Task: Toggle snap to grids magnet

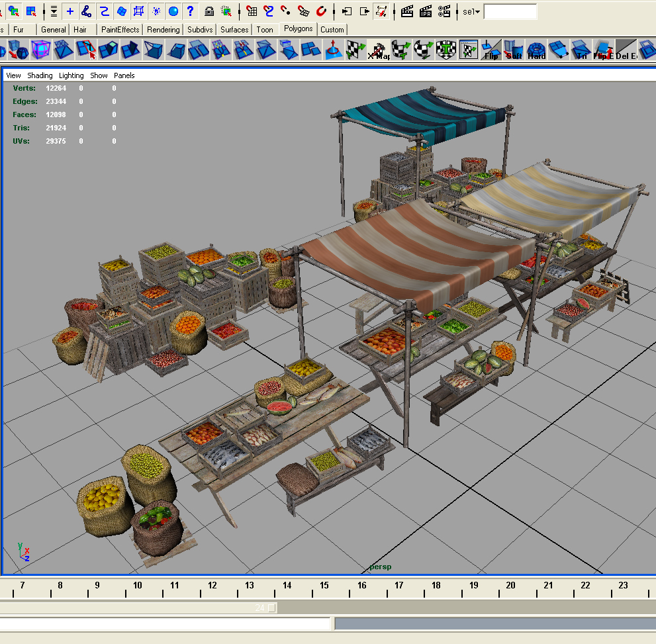Action: tap(252, 11)
